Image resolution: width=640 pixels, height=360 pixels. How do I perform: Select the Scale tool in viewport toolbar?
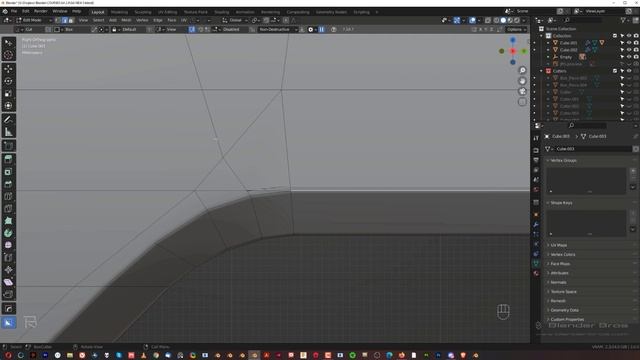[8, 93]
